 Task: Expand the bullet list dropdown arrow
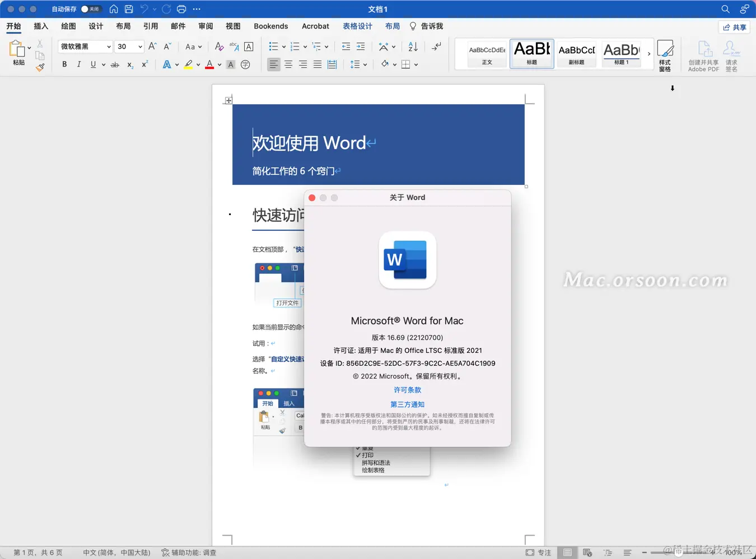click(x=284, y=47)
